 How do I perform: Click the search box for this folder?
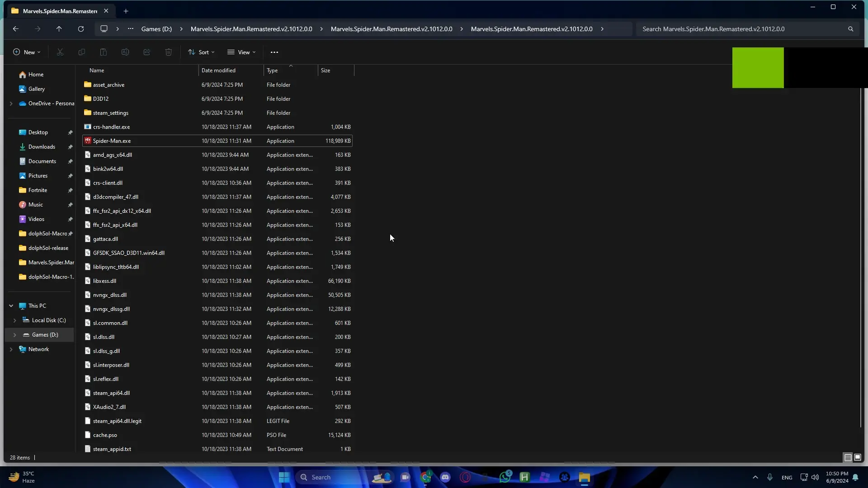pos(741,29)
